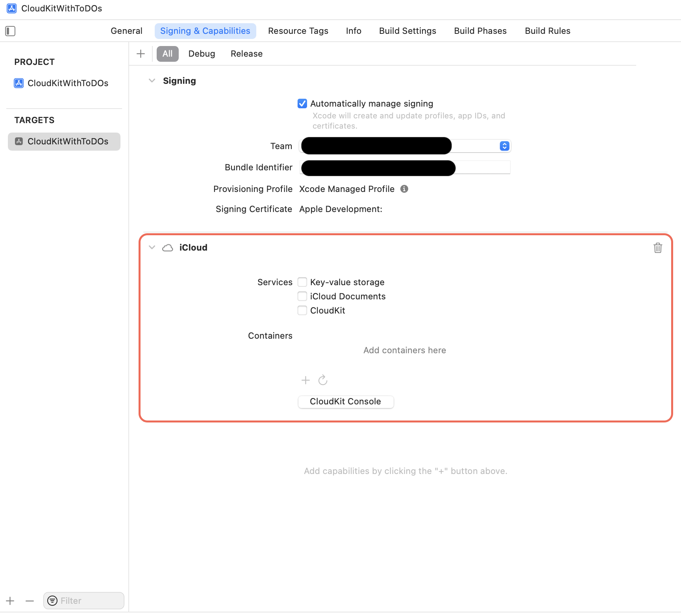Select the Release configuration view
The height and width of the screenshot is (616, 681).
click(246, 53)
